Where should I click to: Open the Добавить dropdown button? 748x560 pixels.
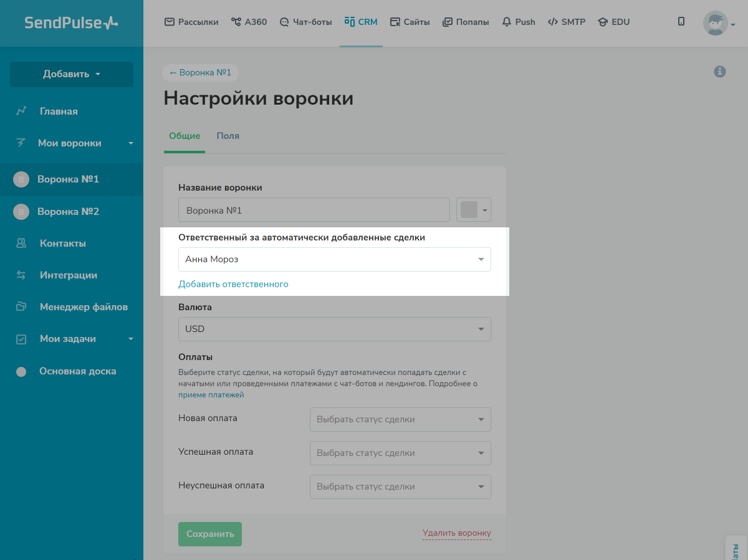coord(72,74)
